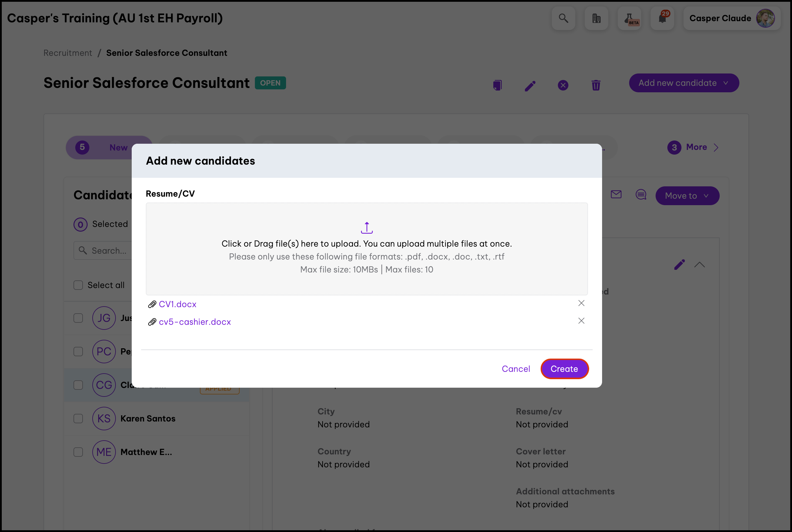Click the search magnifier icon in header
The image size is (792, 532).
click(563, 18)
